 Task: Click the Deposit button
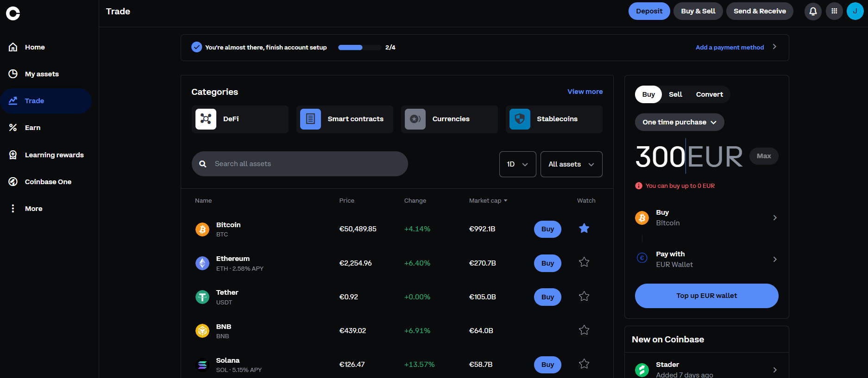649,11
